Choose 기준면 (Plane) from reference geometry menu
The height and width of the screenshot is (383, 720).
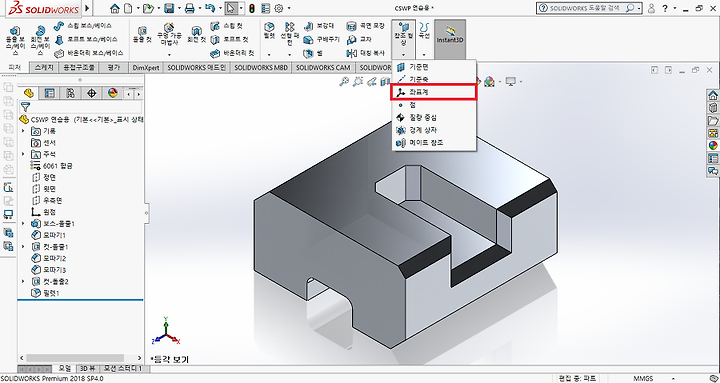pos(434,67)
